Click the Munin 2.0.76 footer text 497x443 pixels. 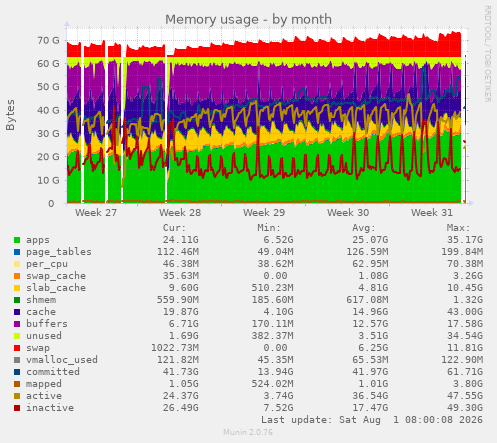pos(248,432)
